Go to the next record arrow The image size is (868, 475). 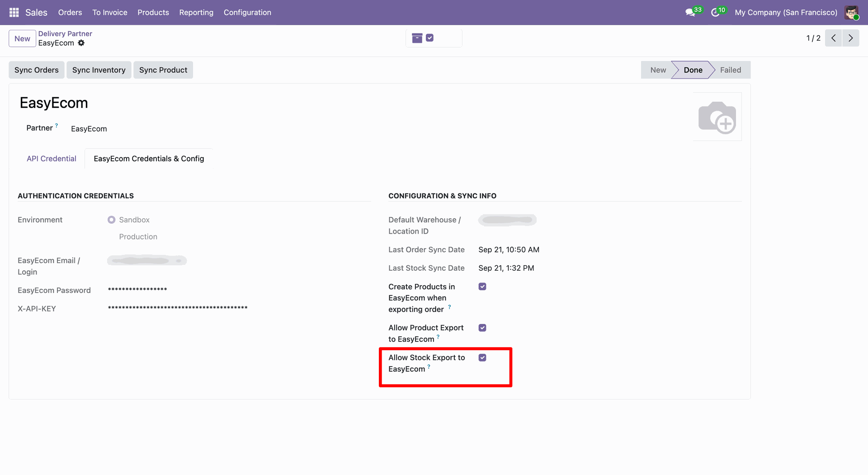pyautogui.click(x=851, y=38)
